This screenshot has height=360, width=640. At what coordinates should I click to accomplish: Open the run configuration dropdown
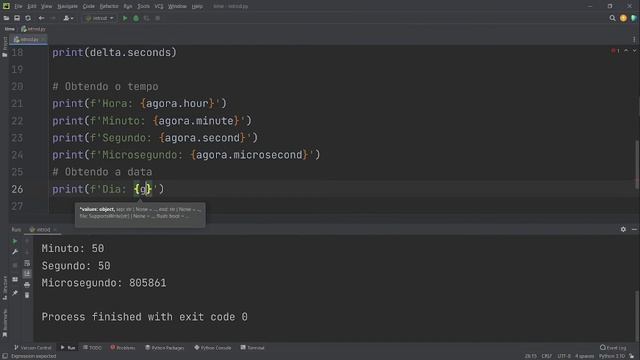(x=99, y=18)
